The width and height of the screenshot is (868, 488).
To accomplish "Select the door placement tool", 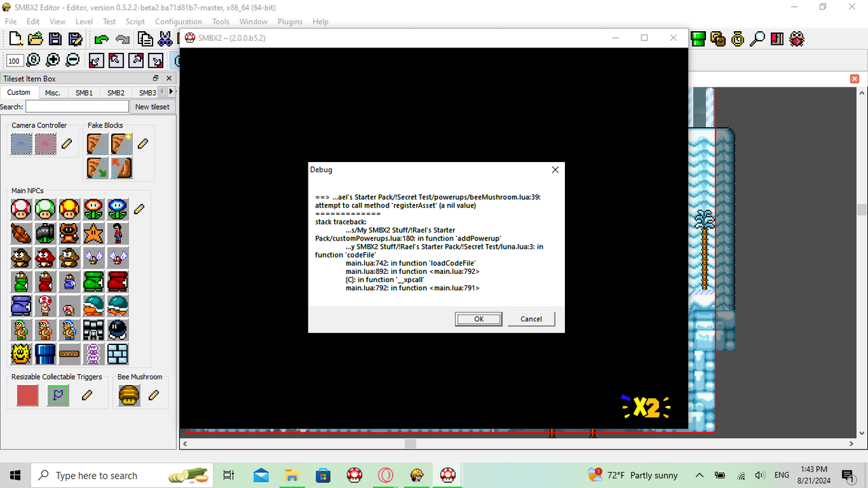I will (777, 39).
